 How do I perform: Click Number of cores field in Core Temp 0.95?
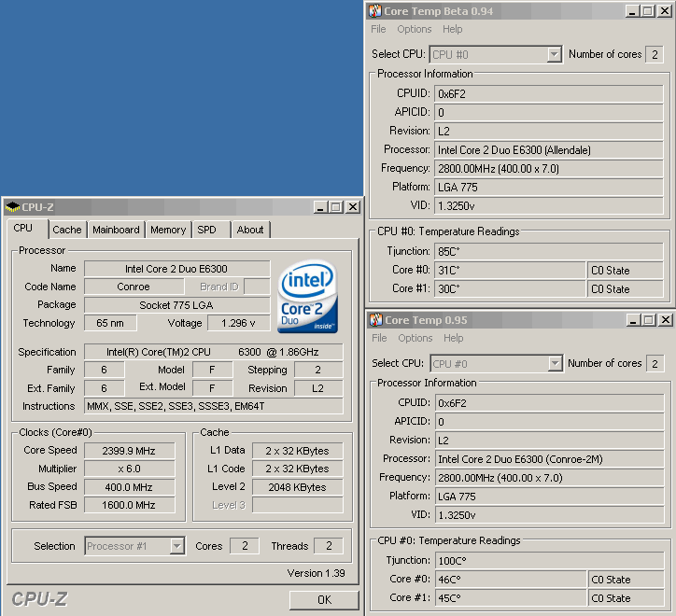click(655, 364)
